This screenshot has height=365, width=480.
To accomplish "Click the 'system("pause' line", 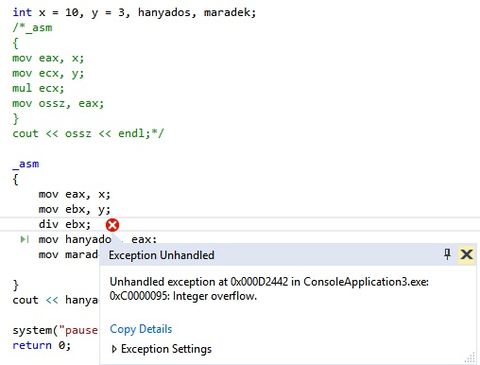I will [x=55, y=330].
